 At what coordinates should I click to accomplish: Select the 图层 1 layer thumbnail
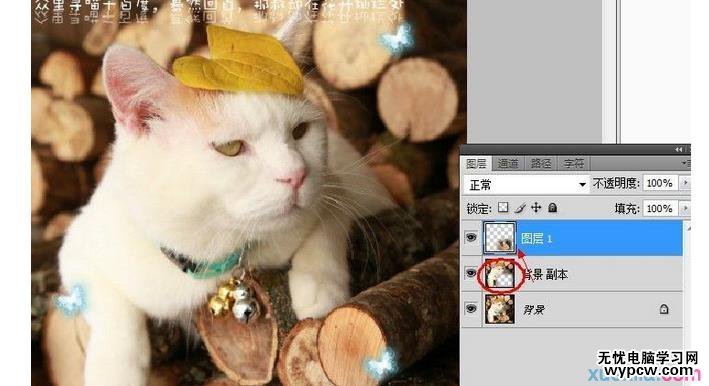[500, 237]
